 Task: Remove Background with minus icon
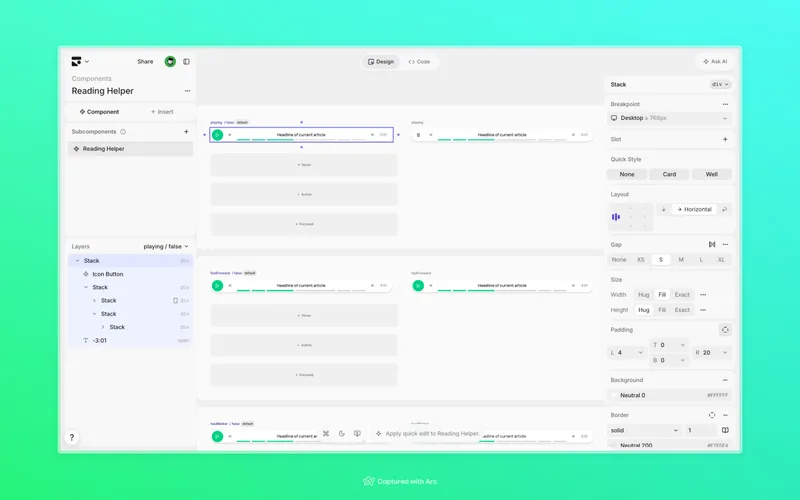click(x=725, y=380)
